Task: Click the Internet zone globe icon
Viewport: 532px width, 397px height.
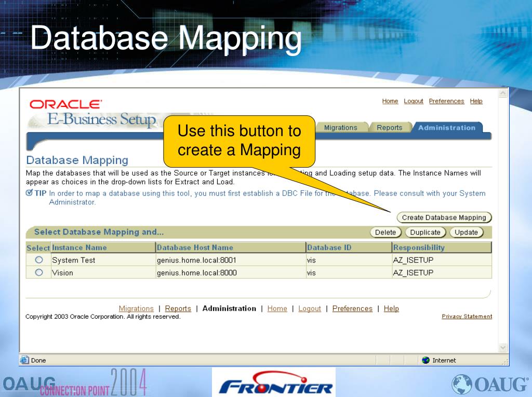Action: tap(425, 360)
